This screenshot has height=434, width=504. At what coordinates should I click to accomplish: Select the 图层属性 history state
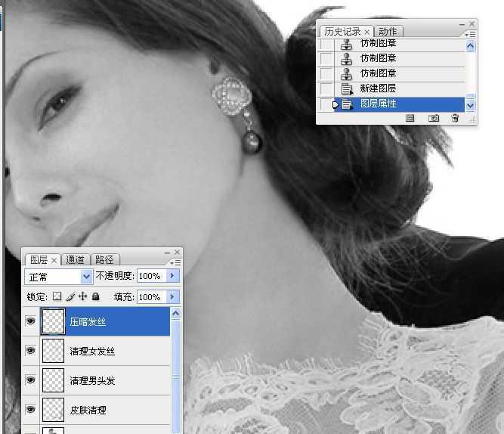point(400,104)
